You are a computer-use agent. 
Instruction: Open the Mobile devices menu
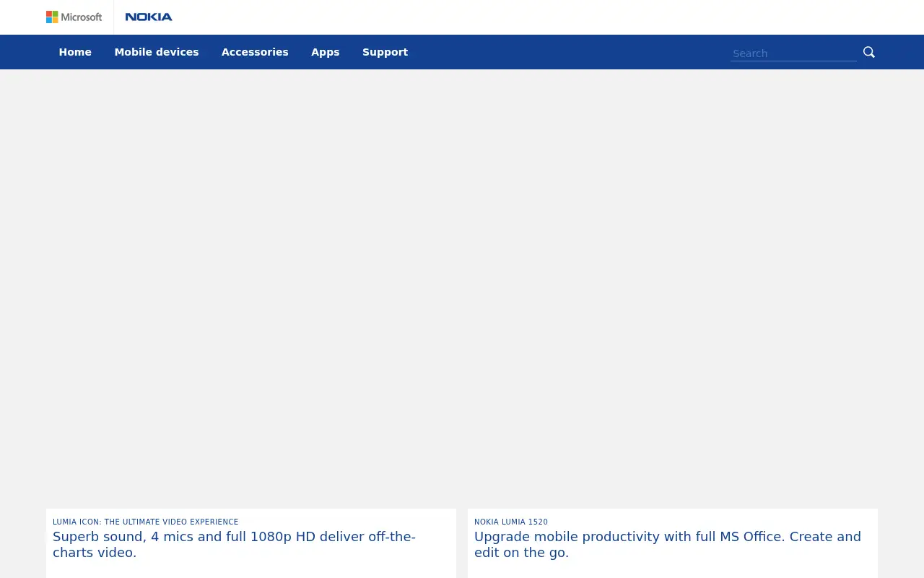(157, 52)
